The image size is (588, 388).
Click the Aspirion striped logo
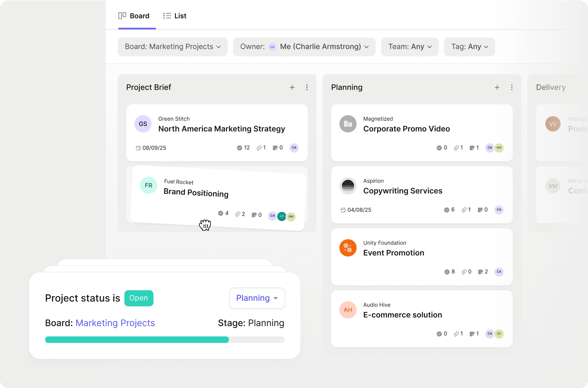[348, 186]
